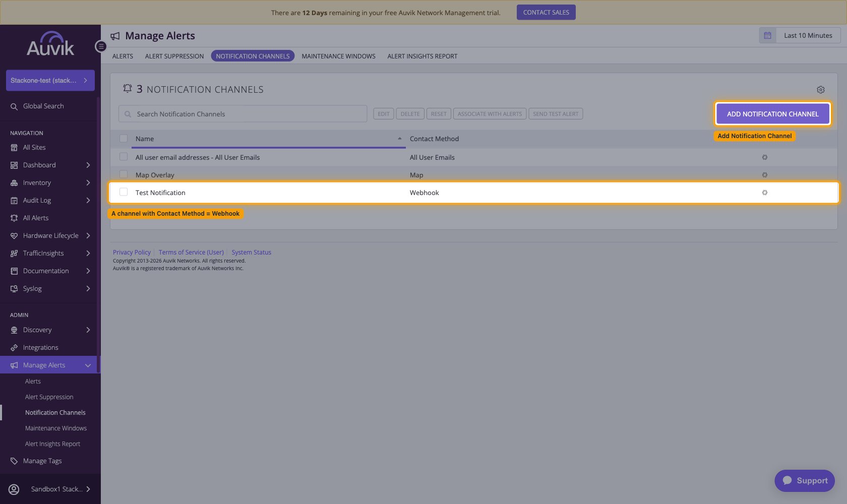Switch to the ALERTS tab
847x504 pixels.
tap(123, 56)
